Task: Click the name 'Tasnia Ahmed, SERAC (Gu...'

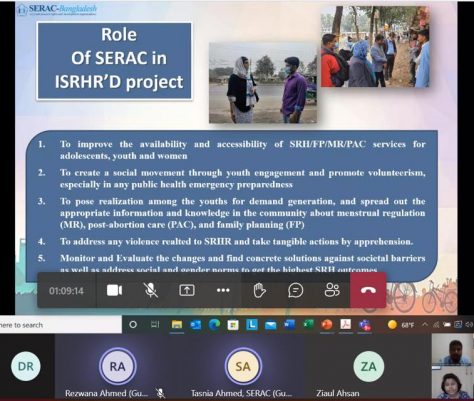Action: click(x=241, y=393)
